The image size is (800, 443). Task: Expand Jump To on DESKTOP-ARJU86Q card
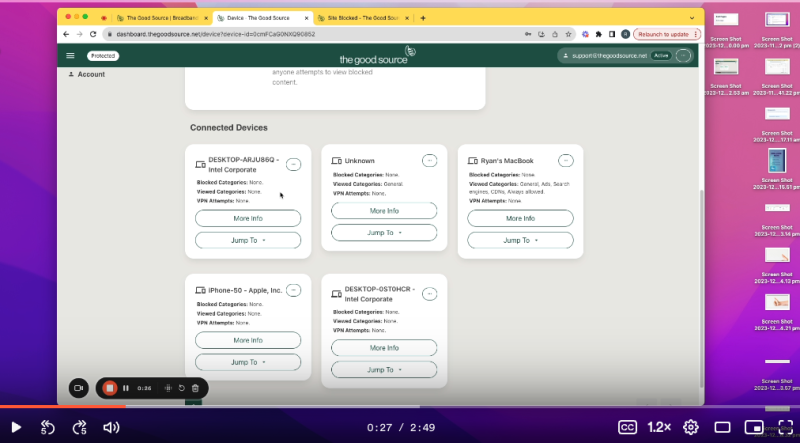(248, 240)
